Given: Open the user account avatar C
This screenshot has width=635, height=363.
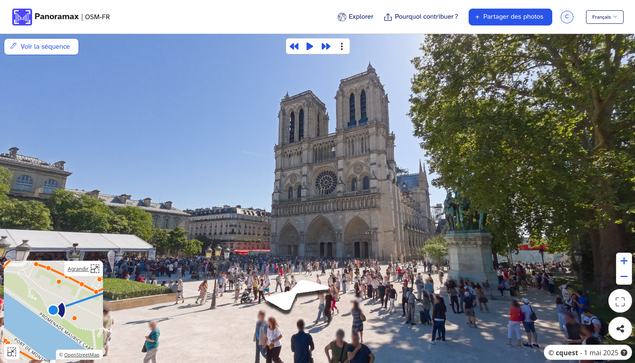Looking at the screenshot, I should click(567, 17).
